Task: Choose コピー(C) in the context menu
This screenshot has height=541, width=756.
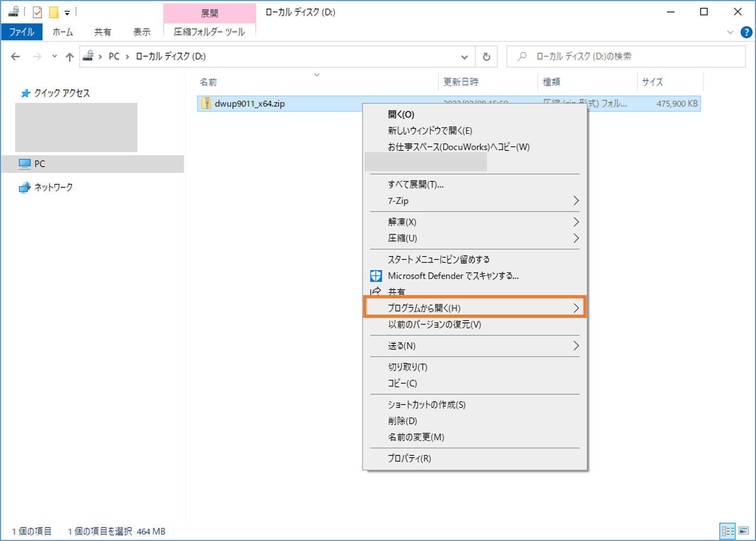Action: pyautogui.click(x=475, y=383)
